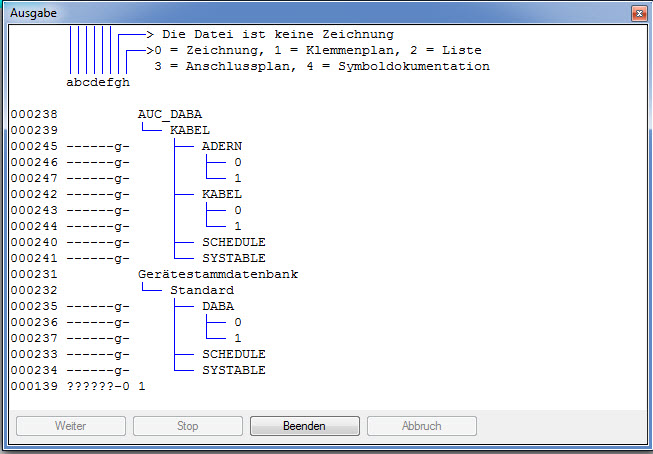
Task: Click the '4 = Symboldokumentation' legend text
Action: tap(398, 66)
